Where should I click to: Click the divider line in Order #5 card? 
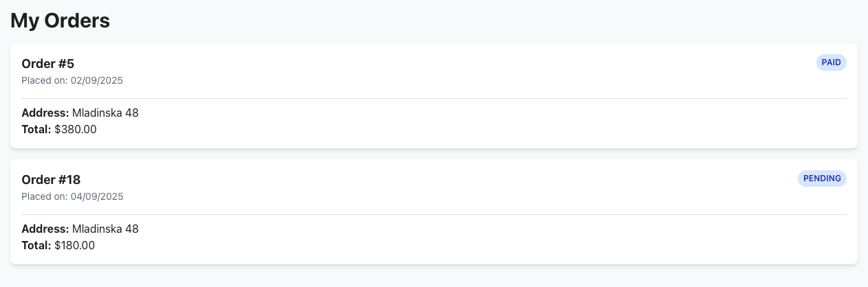pyautogui.click(x=433, y=98)
